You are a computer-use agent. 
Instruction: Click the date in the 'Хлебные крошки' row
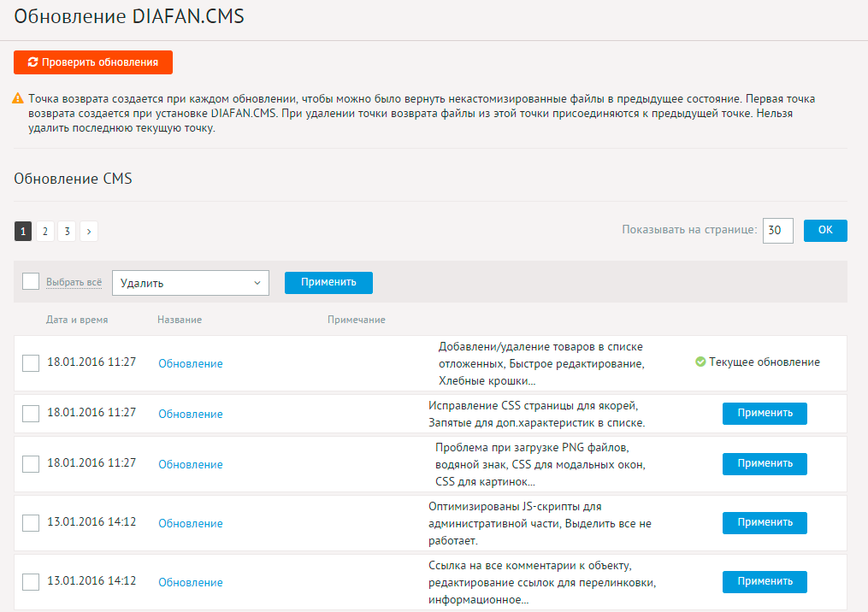click(x=92, y=362)
